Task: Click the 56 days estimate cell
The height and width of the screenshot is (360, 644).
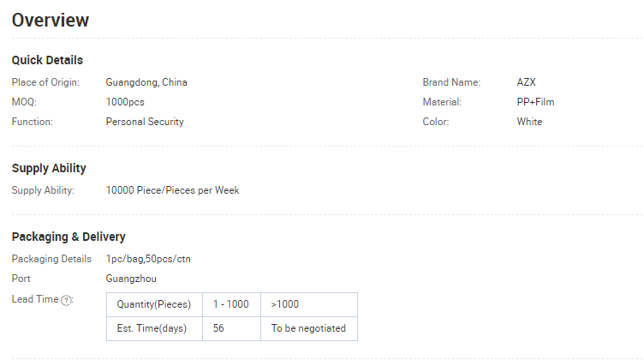Action: pos(231,328)
